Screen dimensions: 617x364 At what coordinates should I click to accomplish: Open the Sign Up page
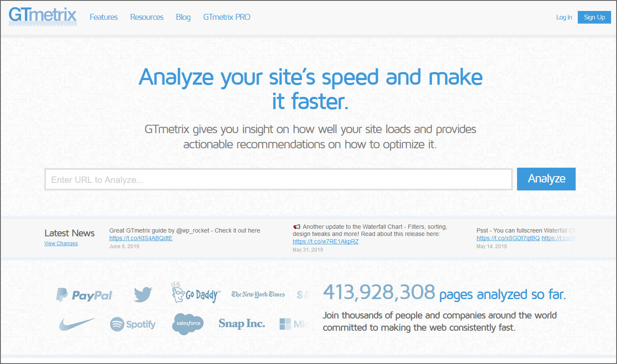(x=594, y=17)
